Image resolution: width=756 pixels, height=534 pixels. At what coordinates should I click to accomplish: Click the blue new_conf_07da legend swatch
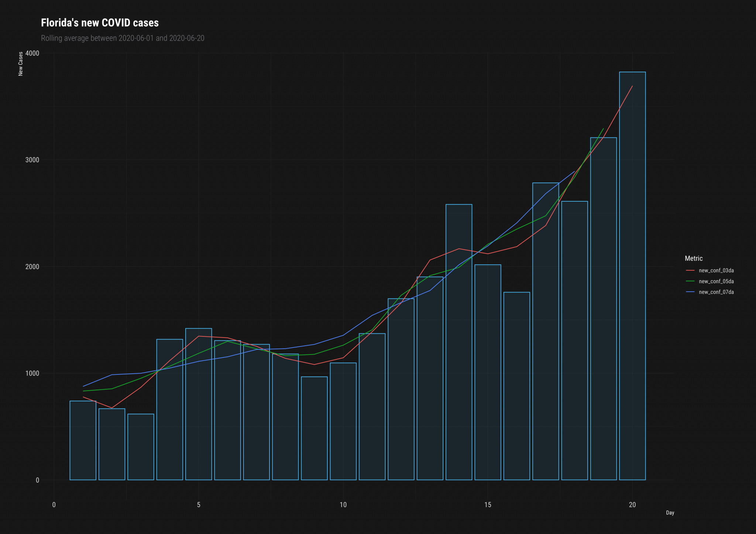(x=690, y=292)
